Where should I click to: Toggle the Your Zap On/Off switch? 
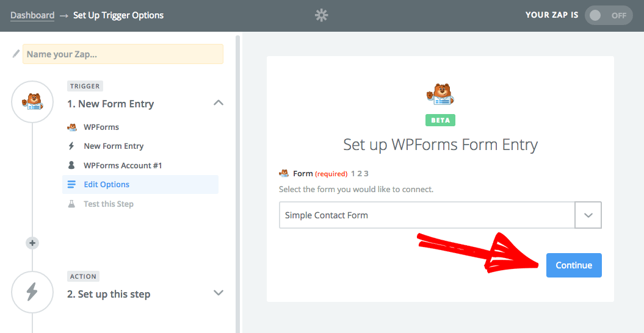coord(609,16)
